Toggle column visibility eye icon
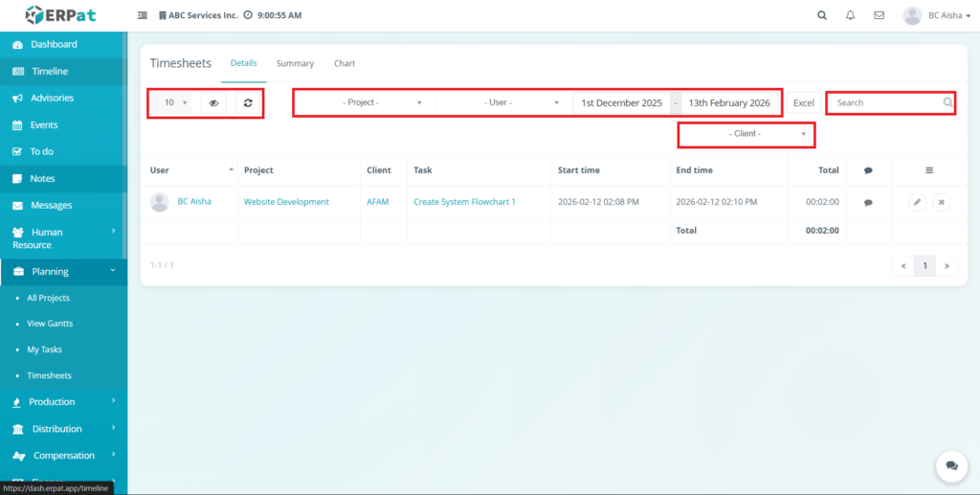Screen dimensions: 980x495 (214, 102)
